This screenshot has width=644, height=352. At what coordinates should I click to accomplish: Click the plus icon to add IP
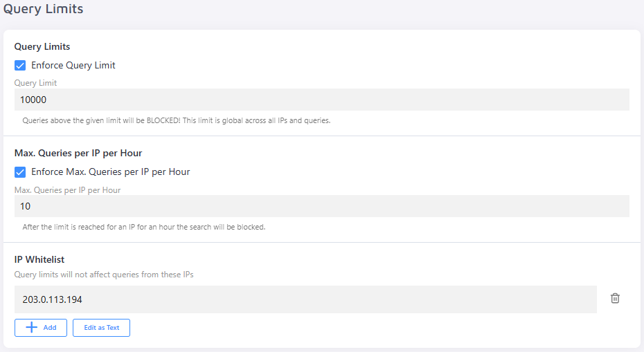click(x=31, y=328)
